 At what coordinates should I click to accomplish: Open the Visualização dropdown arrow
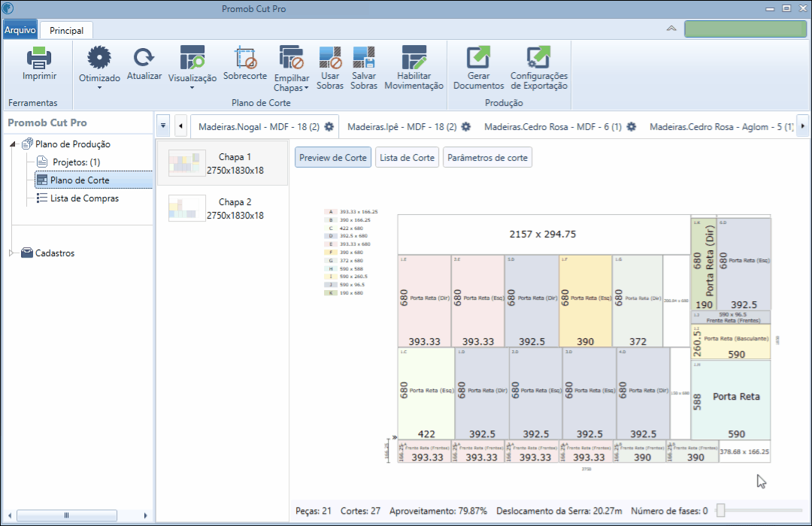pyautogui.click(x=192, y=87)
